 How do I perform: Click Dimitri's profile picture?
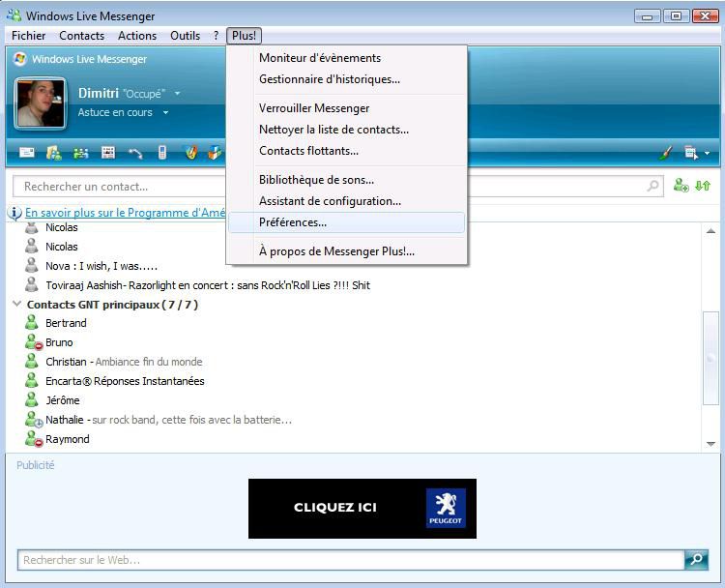point(41,103)
